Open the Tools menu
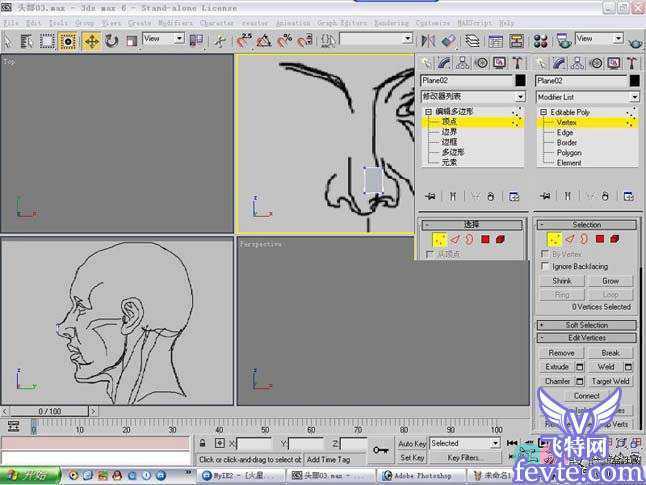Viewport: 646px width, 485px height. click(x=58, y=23)
